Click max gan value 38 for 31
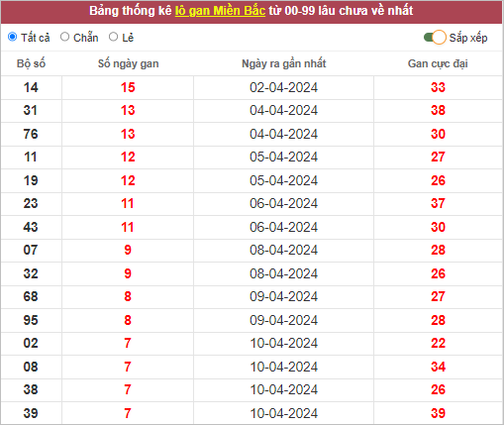Screen dimensions: 504x425 pyautogui.click(x=438, y=110)
